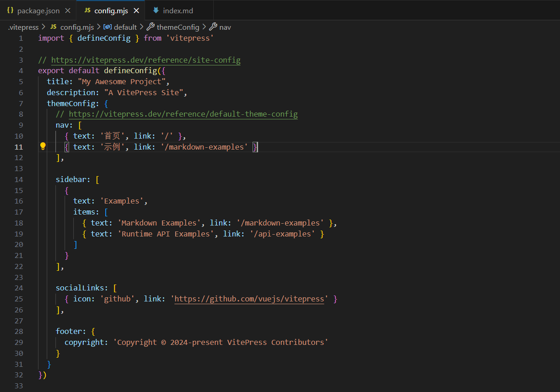
Task: Open the config.mjs breadcrumb item
Action: click(77, 27)
